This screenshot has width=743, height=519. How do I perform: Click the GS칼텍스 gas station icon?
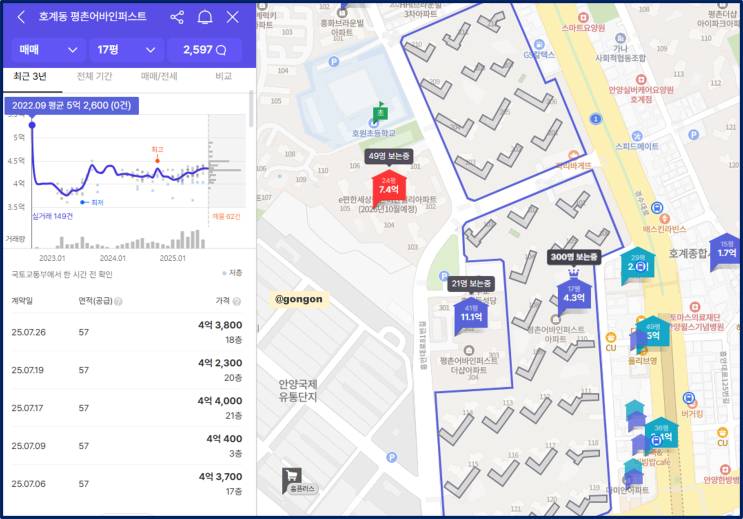(x=539, y=45)
